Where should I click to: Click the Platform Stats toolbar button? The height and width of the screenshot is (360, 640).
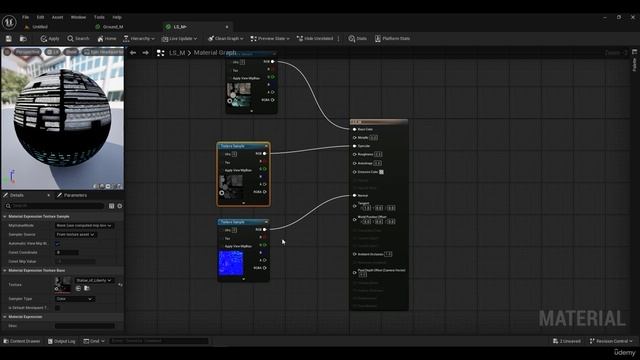pyautogui.click(x=392, y=38)
